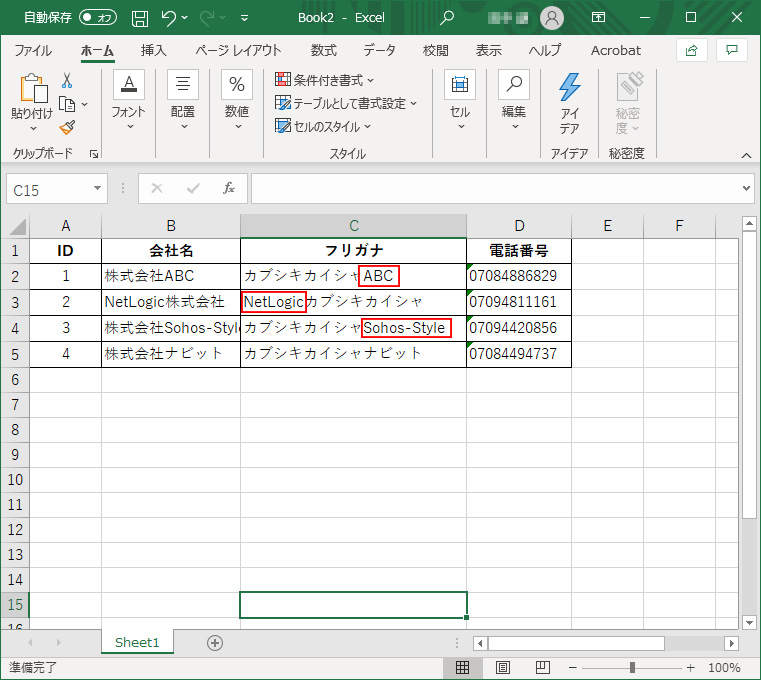The width and height of the screenshot is (761, 680).
Task: Open the ページ レイアウト tab
Action: click(x=238, y=50)
